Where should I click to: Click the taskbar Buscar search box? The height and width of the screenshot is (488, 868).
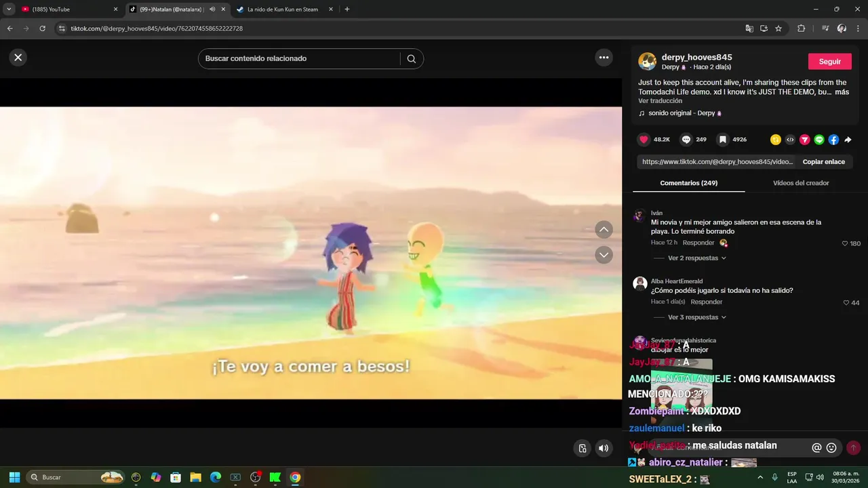pyautogui.click(x=76, y=477)
